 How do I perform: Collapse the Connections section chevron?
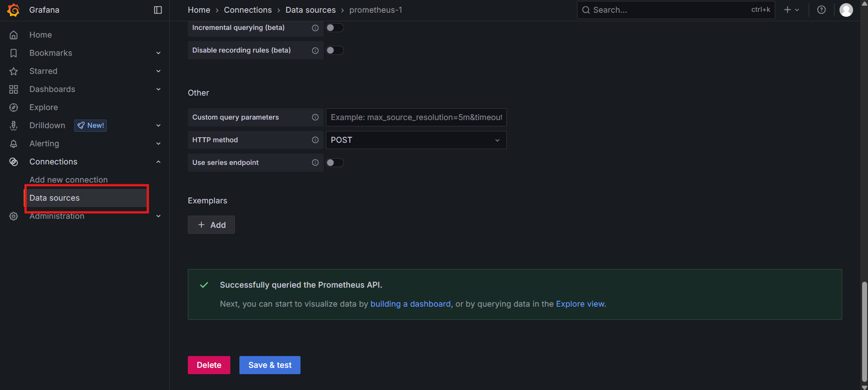pos(158,162)
